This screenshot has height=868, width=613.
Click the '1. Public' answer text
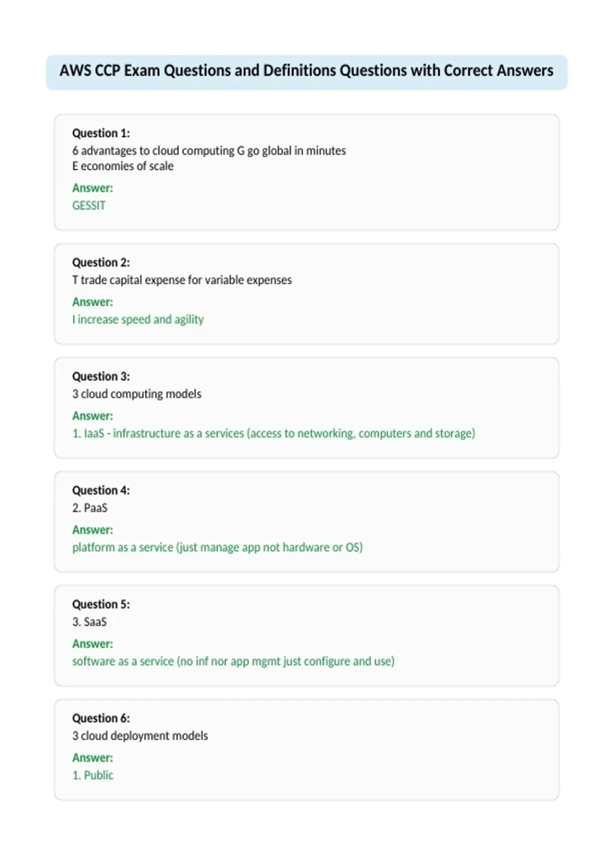click(92, 775)
